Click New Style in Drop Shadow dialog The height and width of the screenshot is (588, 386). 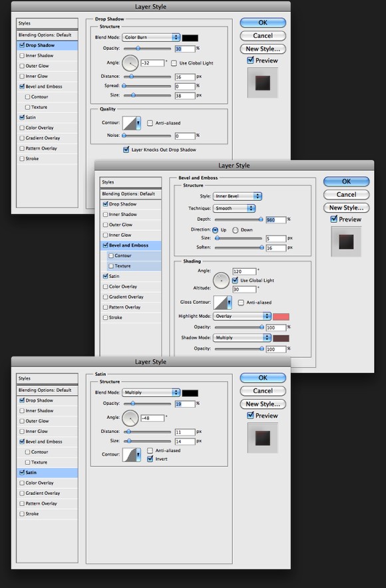(263, 49)
